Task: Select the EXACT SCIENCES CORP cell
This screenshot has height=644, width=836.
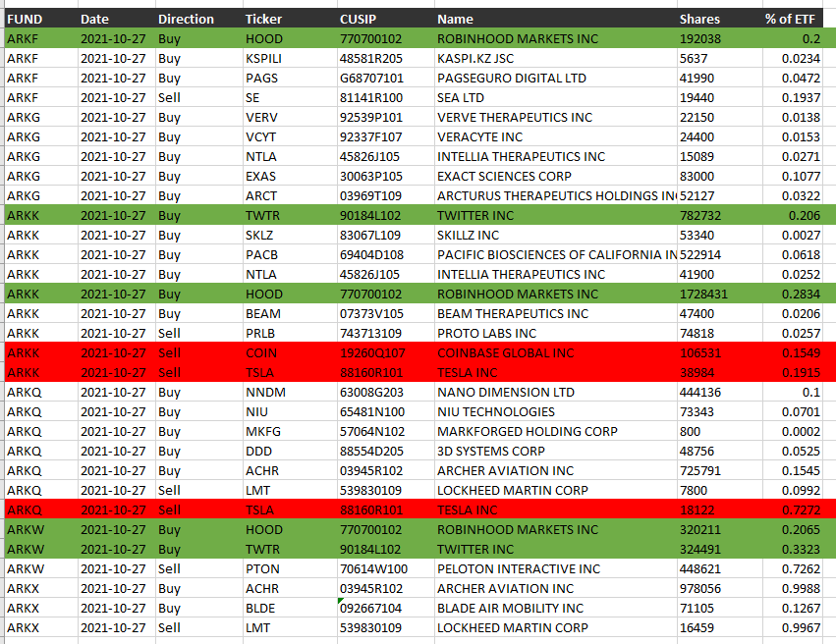Action: coord(504,176)
